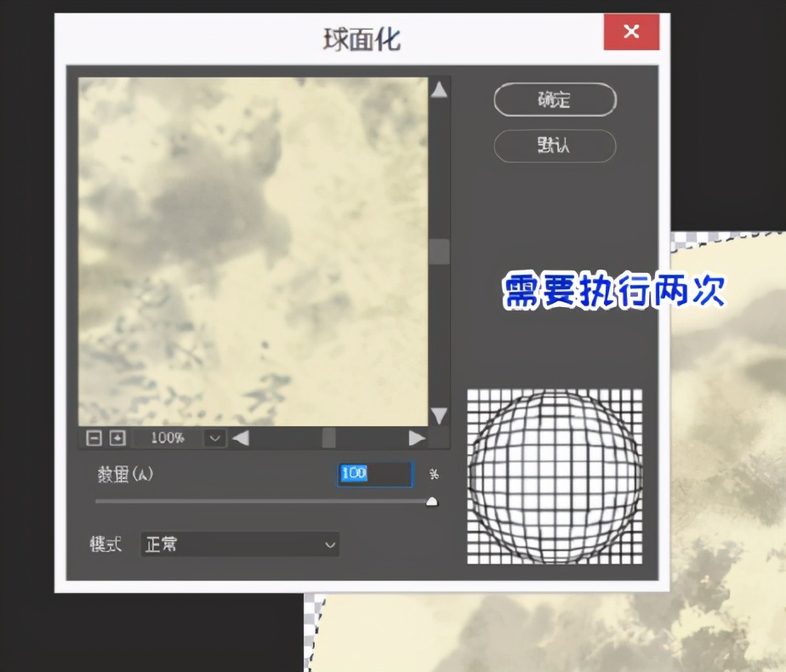This screenshot has height=672, width=786.
Task: Click the middle of the 数量 slider track
Action: click(264, 502)
